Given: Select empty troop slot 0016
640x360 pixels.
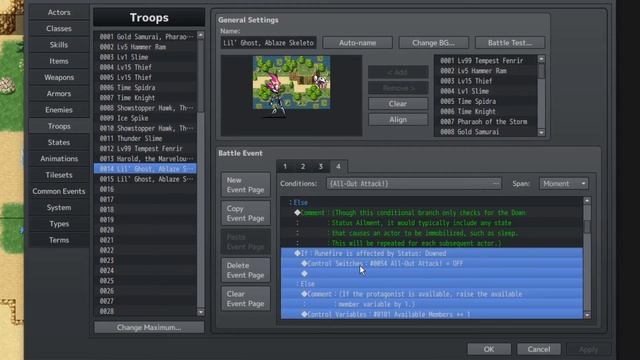Looking at the screenshot, I should 145,189.
